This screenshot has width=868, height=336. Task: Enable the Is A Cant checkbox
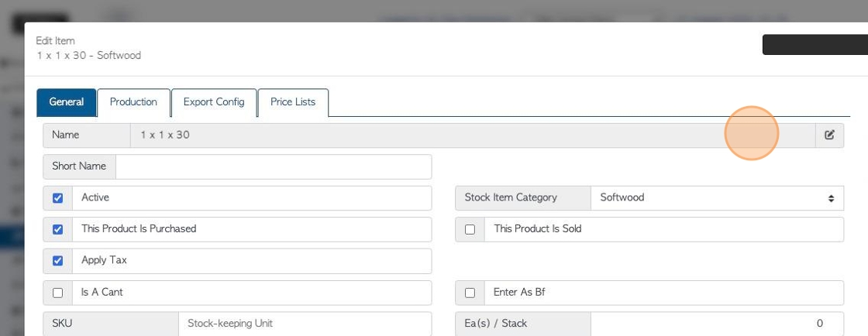tap(57, 293)
